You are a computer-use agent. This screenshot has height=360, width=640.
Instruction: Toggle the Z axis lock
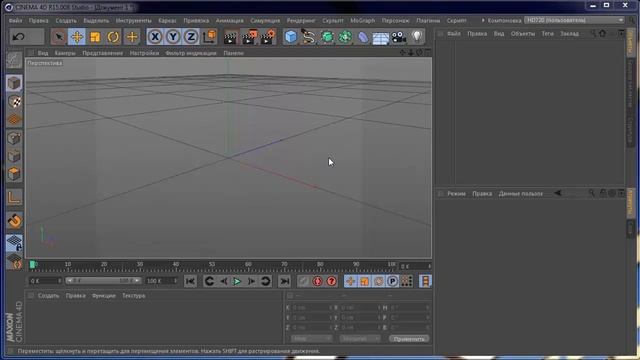point(191,37)
